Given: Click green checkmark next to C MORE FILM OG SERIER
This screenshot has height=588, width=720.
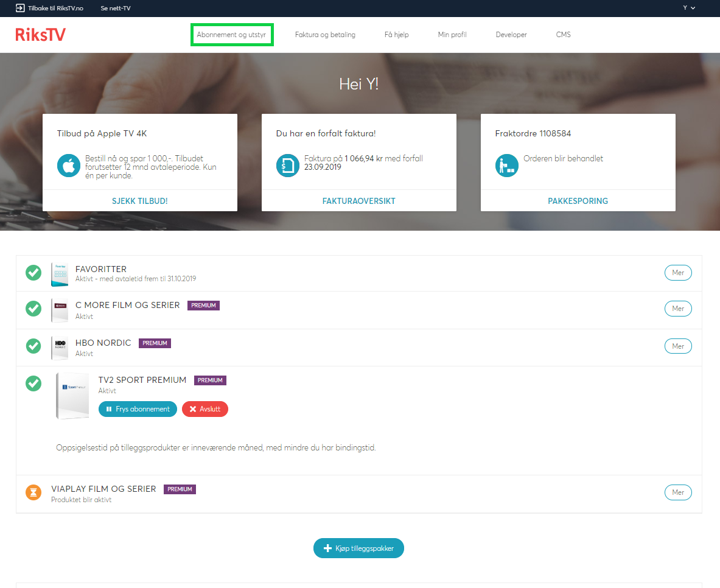Looking at the screenshot, I should pos(33,309).
